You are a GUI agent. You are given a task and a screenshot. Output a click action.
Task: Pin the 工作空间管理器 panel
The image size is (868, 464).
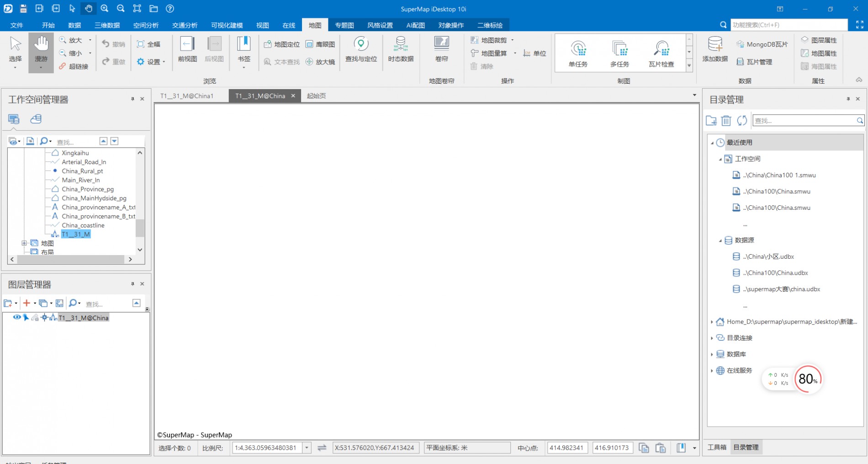point(132,99)
